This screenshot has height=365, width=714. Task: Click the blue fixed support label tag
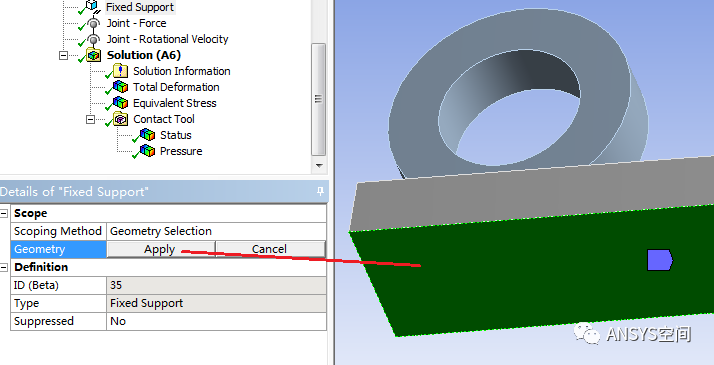click(x=659, y=260)
